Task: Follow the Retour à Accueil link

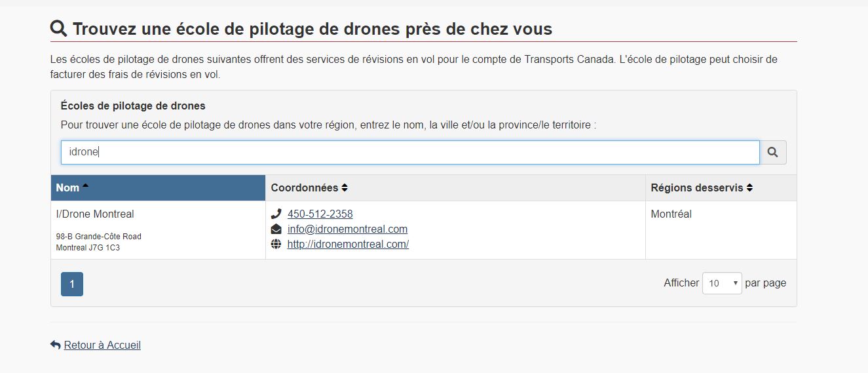Action: pos(102,345)
